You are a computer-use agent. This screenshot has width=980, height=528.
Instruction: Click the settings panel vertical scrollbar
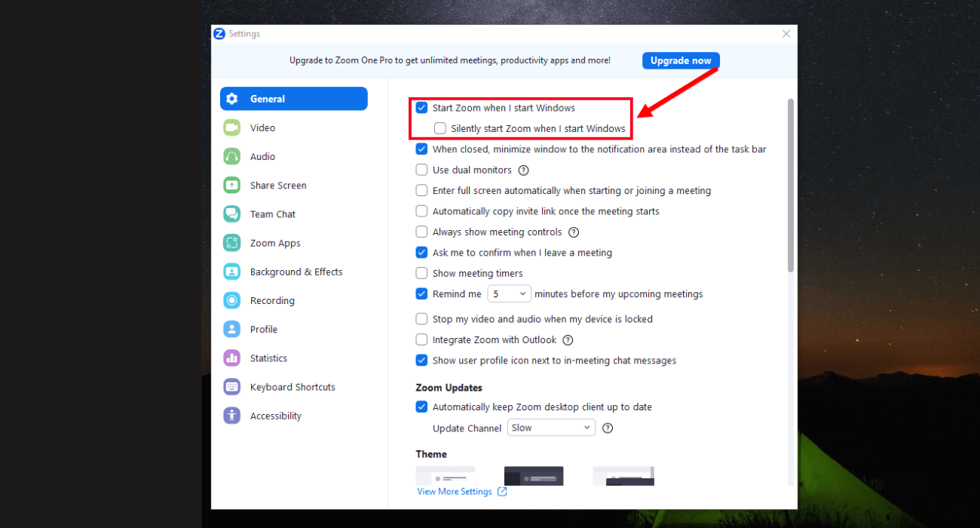(x=790, y=186)
